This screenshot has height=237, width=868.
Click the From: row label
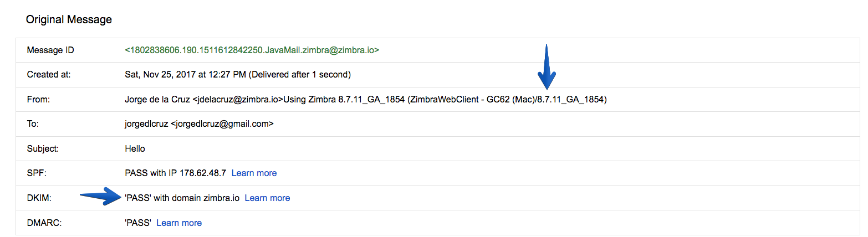[38, 100]
